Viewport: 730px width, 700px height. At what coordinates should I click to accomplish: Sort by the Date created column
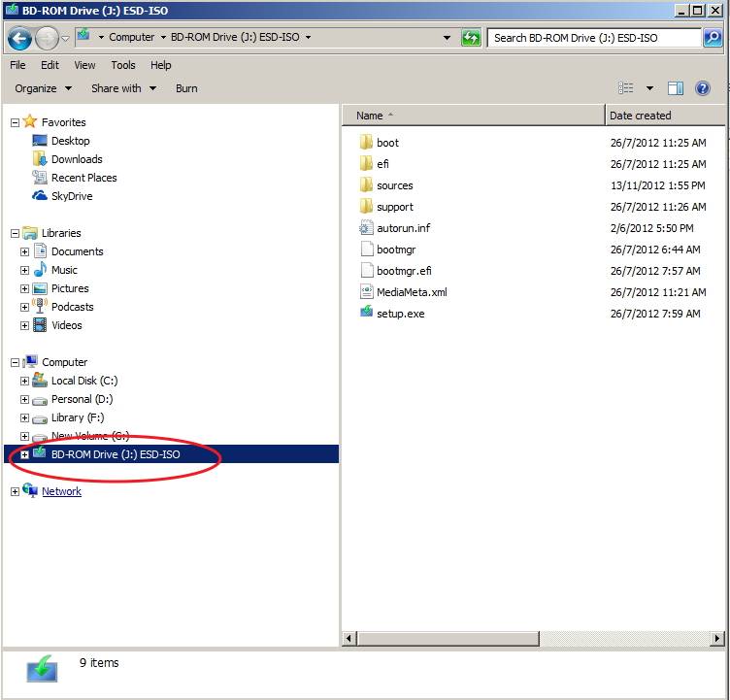[665, 116]
